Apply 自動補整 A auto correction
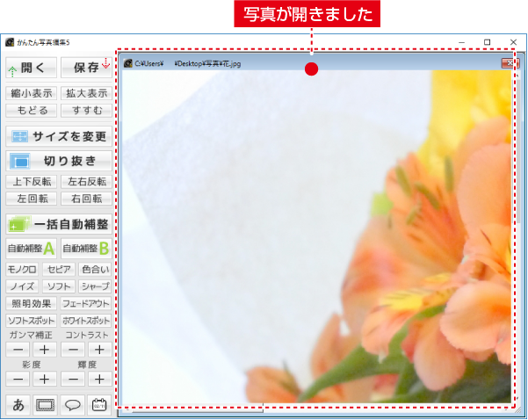Viewport: 528px width, 420px height. click(x=32, y=249)
